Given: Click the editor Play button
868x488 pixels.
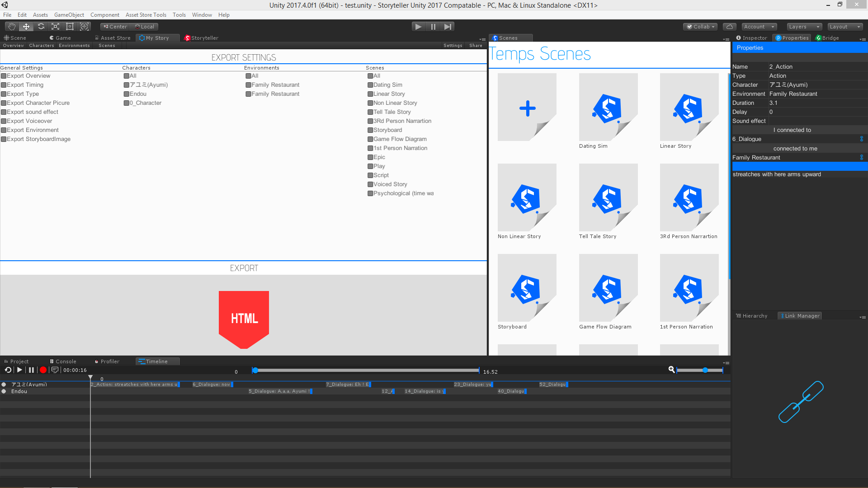Looking at the screenshot, I should click(x=419, y=27).
